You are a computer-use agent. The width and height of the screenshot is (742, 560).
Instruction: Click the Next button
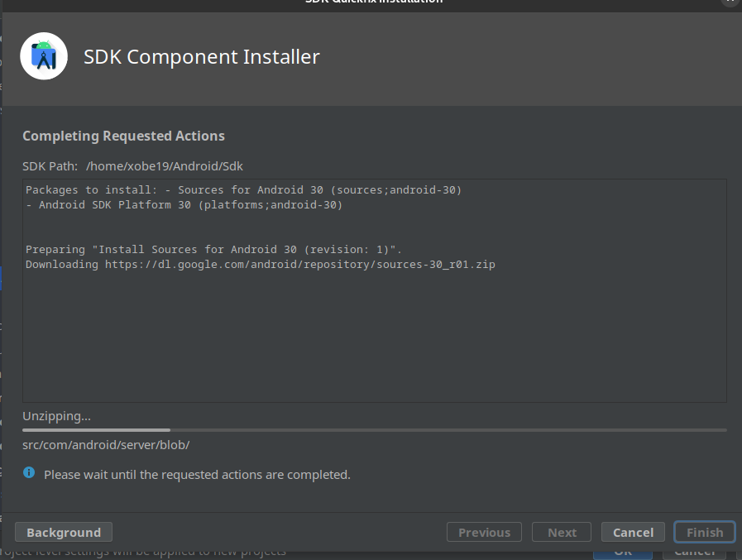tap(561, 532)
